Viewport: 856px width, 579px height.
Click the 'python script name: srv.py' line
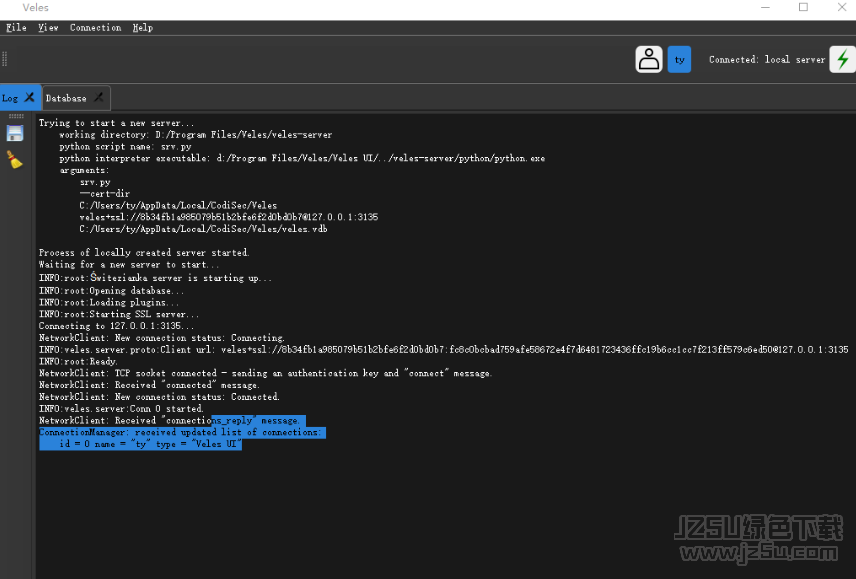(125, 146)
